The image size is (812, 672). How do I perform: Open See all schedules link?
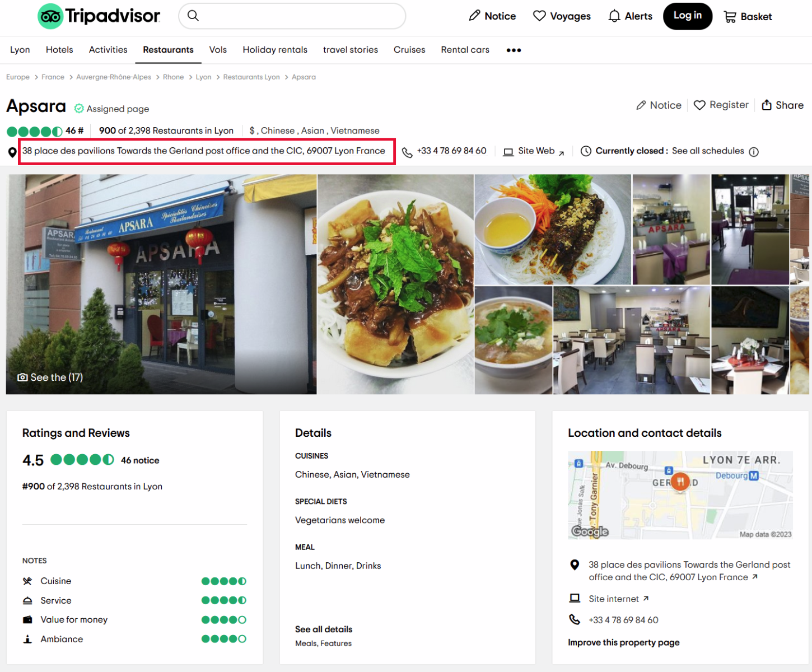coord(708,151)
